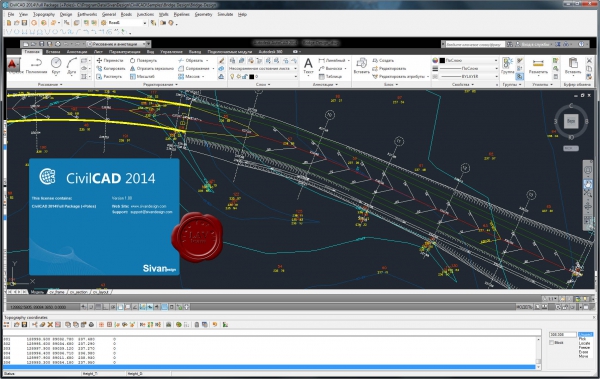
Task: Toggle the layer lock icon
Action: coord(245,77)
